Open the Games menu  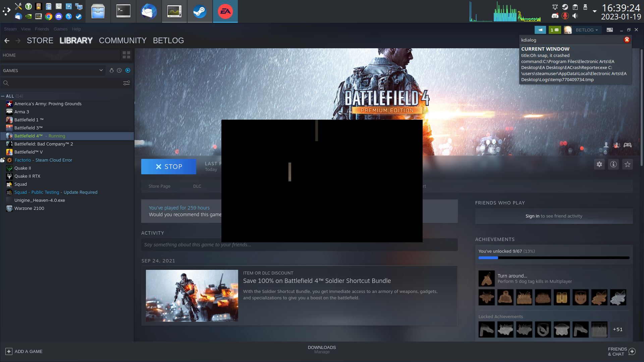60,29
